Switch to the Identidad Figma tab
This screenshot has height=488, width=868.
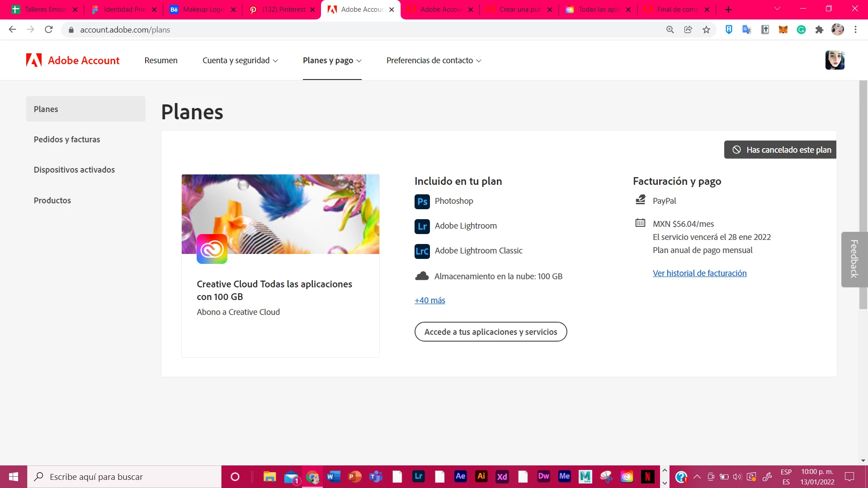[123, 9]
